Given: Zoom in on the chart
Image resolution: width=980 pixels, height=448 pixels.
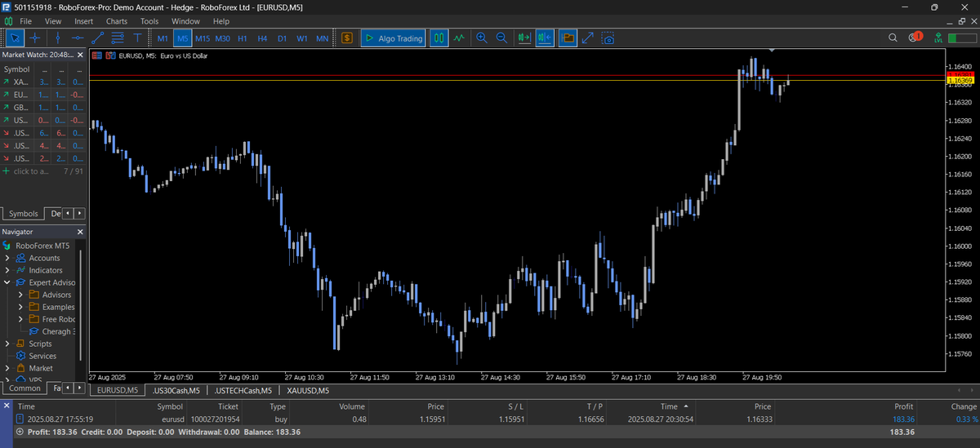Looking at the screenshot, I should tap(482, 38).
